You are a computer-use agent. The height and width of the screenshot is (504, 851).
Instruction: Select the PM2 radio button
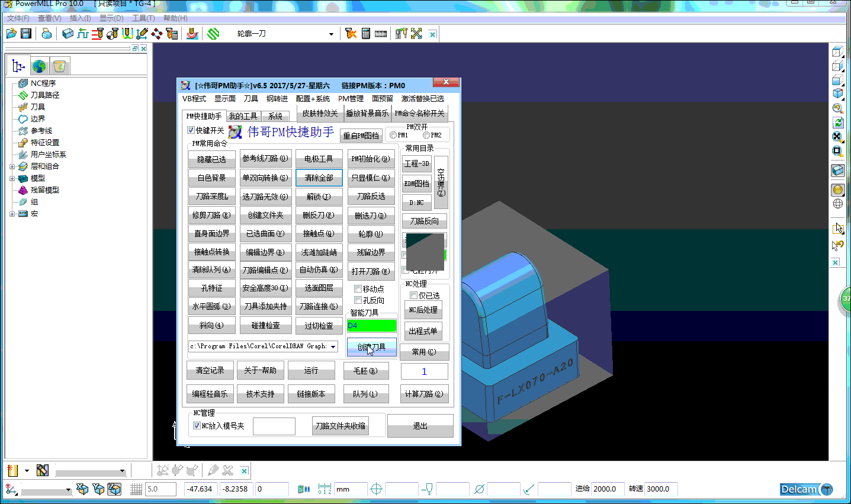tap(426, 135)
